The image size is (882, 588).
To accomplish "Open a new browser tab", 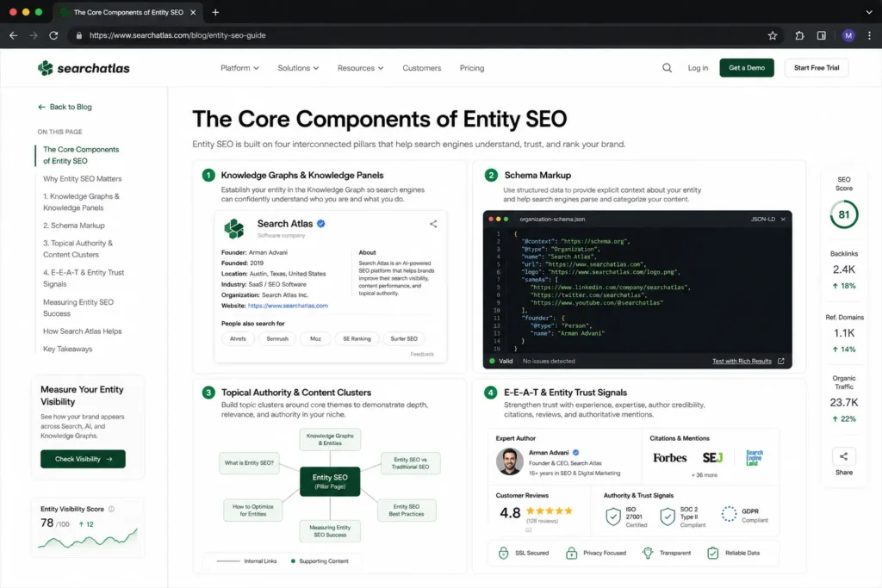I will click(x=215, y=12).
